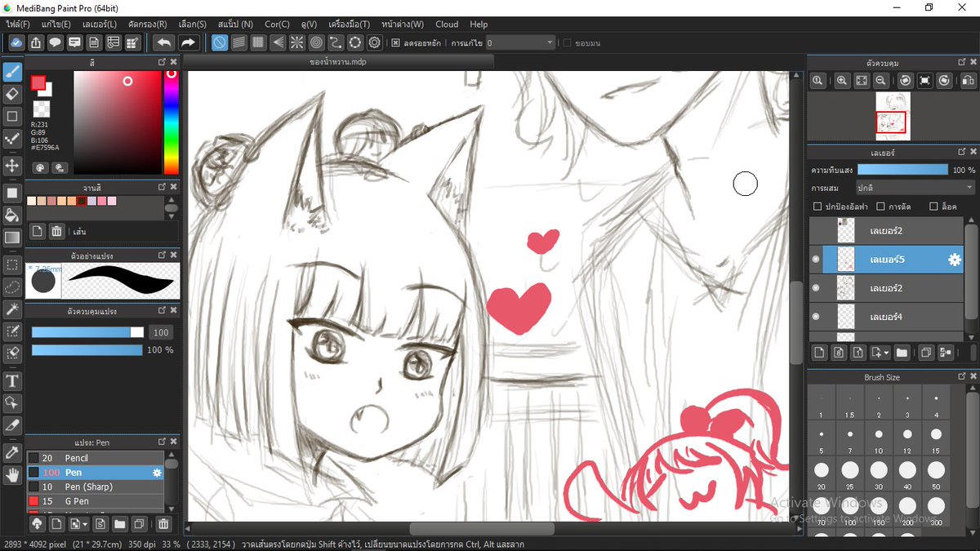Switch to the ของน้ำหวาน.mdp document tab
The height and width of the screenshot is (551, 980).
[337, 62]
